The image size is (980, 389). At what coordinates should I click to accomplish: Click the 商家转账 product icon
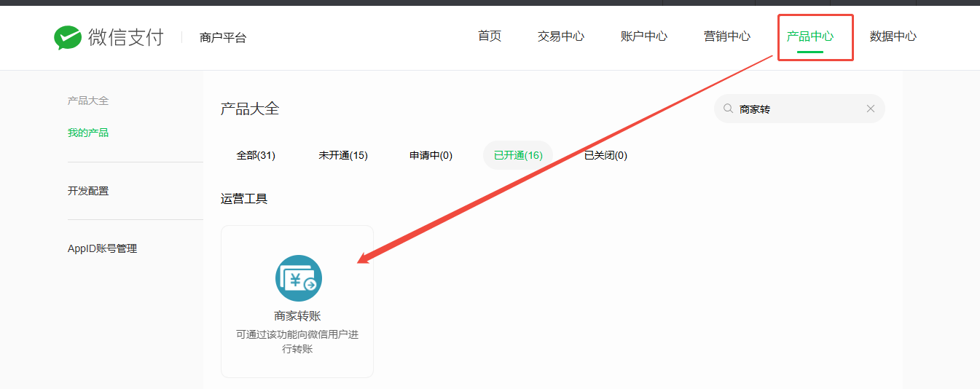[298, 278]
